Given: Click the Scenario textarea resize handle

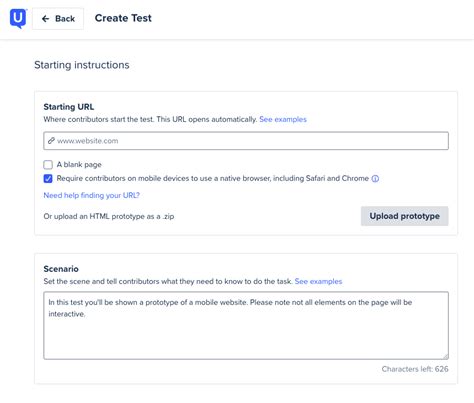Looking at the screenshot, I should click(446, 356).
